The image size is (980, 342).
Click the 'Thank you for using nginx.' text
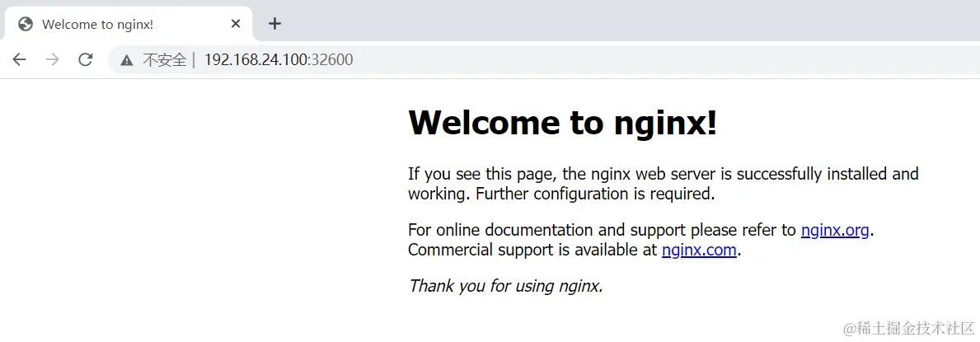[505, 286]
